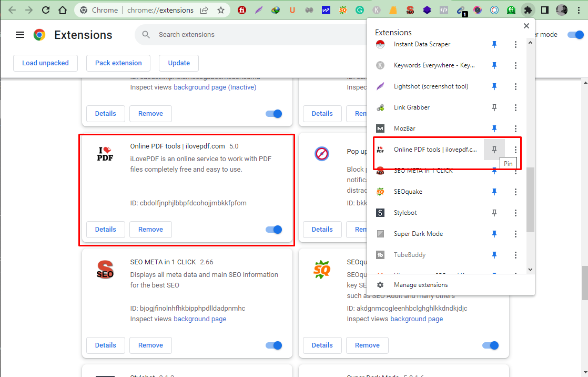Click the ID text cbdolfjnphjlbbpfdcohojjmbkkfpfom

193,203
